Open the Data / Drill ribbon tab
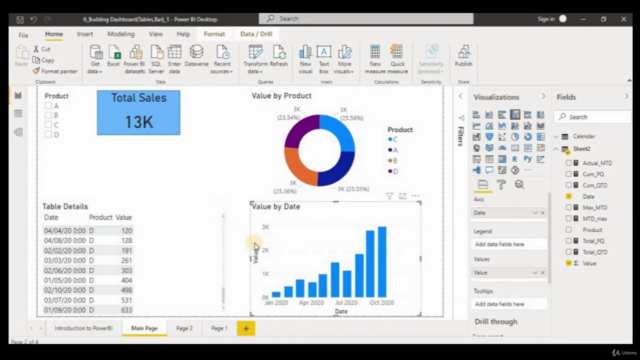The height and width of the screenshot is (360, 640). (x=256, y=34)
